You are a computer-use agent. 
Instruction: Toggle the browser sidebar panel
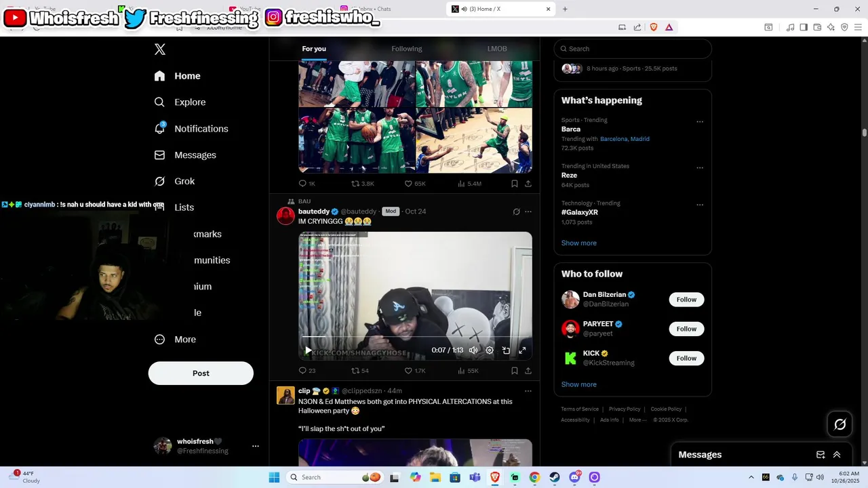(x=804, y=27)
